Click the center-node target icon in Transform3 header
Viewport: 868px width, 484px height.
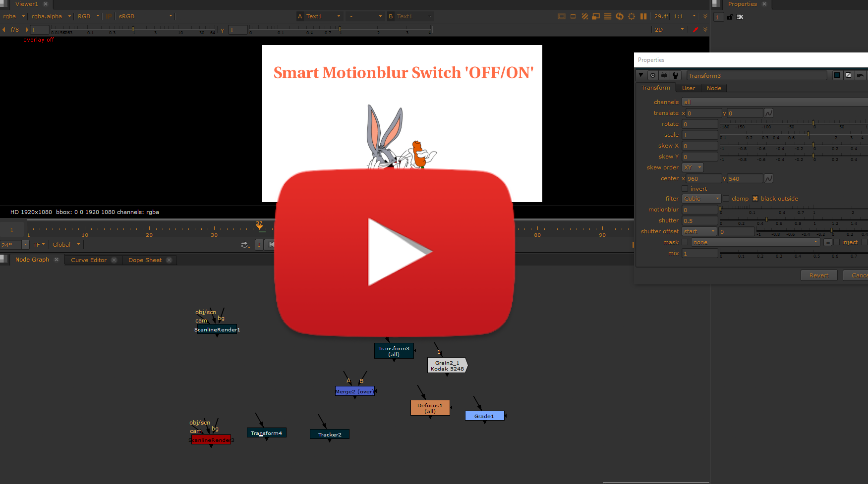pyautogui.click(x=653, y=75)
